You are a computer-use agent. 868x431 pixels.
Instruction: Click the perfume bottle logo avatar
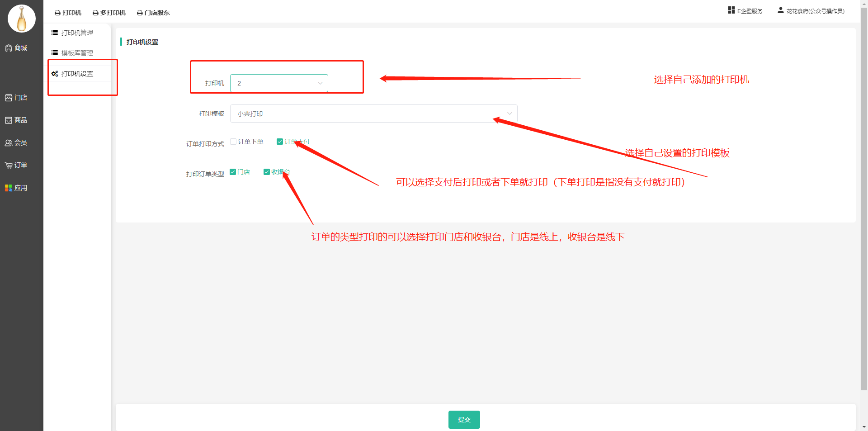pos(21,19)
